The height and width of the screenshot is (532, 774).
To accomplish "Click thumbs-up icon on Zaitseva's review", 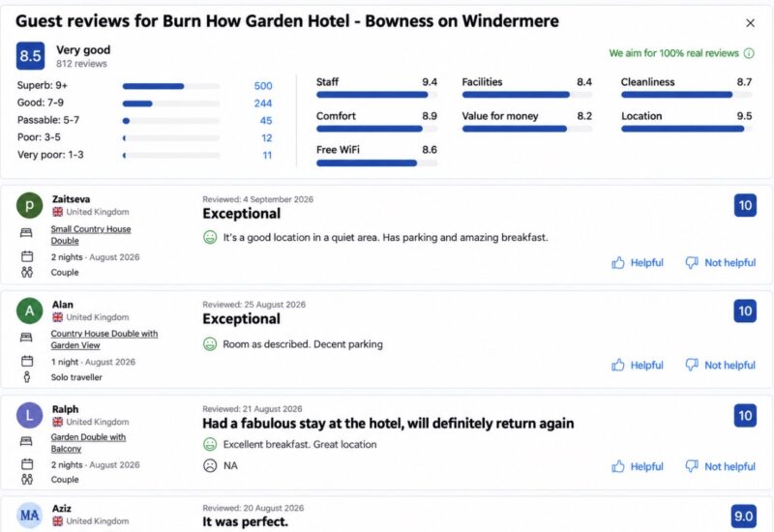I will tap(618, 262).
